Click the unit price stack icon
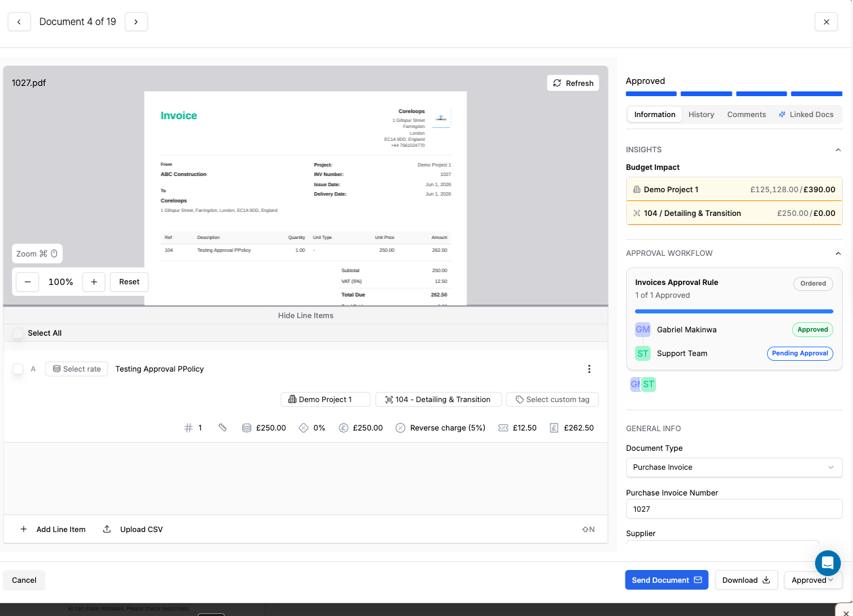 tap(246, 428)
